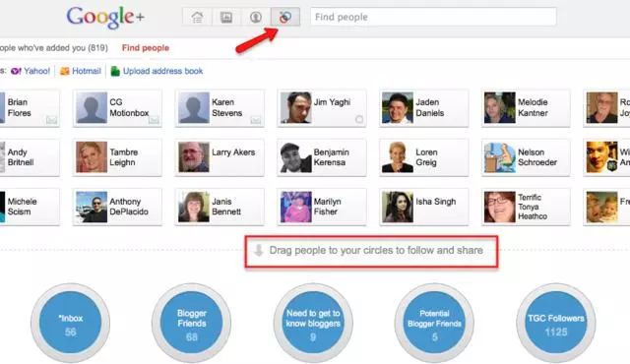Open the Hotmail import link
Image resolution: width=630 pixels, height=364 pixels.
click(x=87, y=71)
